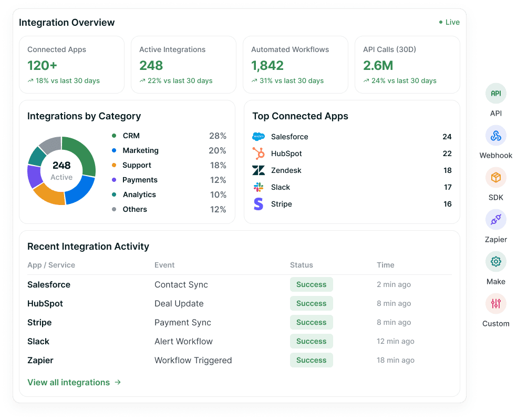
Task: Click the donut chart center 248 Active
Action: [61, 170]
